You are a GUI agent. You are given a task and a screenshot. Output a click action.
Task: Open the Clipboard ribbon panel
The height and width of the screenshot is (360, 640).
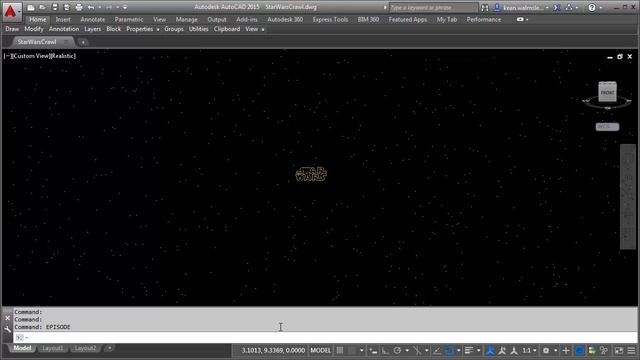pyautogui.click(x=227, y=29)
